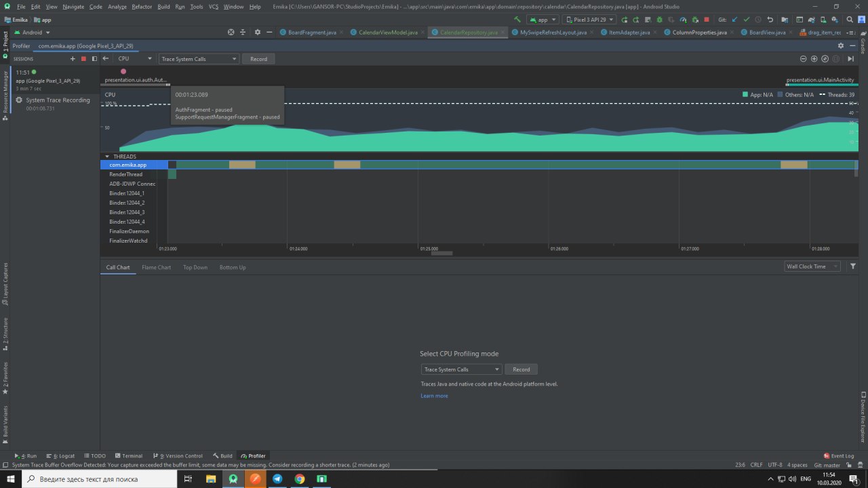868x488 pixels.
Task: Open the CPU profiler type dropdown
Action: (x=135, y=59)
